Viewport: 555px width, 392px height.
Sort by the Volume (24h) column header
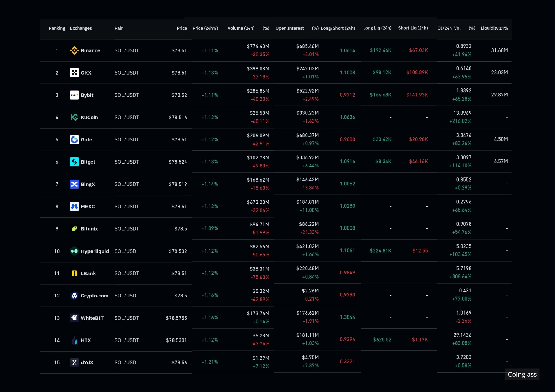[241, 28]
